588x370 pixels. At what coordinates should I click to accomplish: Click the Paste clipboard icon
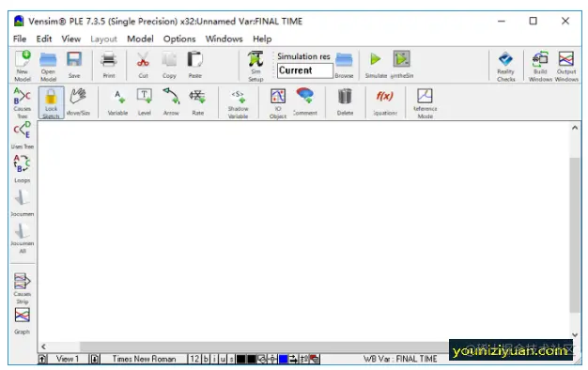195,65
